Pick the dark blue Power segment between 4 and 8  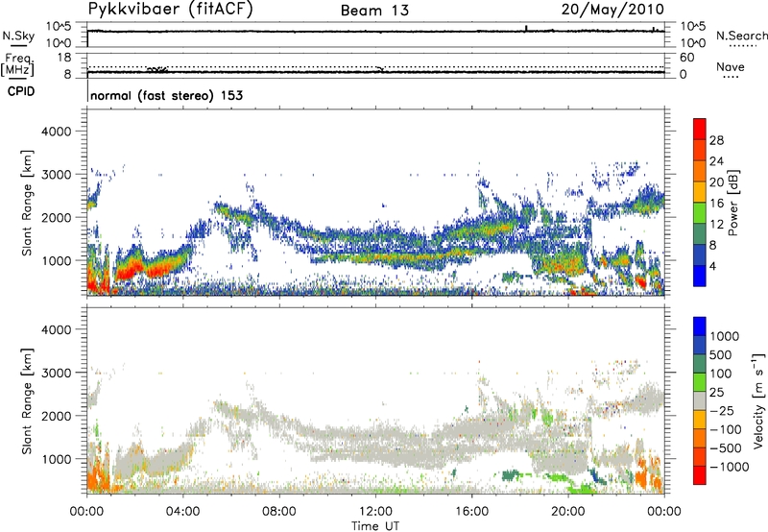pyautogui.click(x=700, y=254)
